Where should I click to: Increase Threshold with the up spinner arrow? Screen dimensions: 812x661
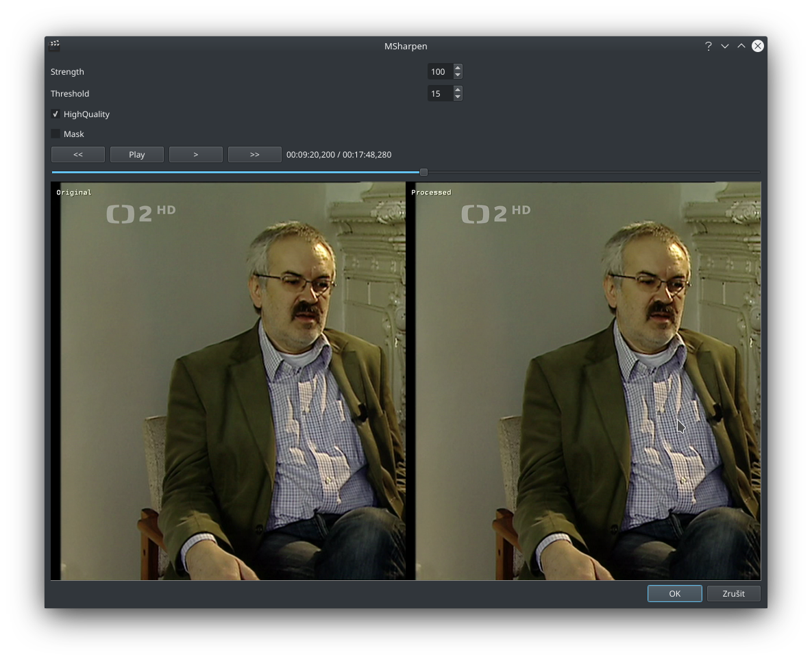tap(457, 90)
